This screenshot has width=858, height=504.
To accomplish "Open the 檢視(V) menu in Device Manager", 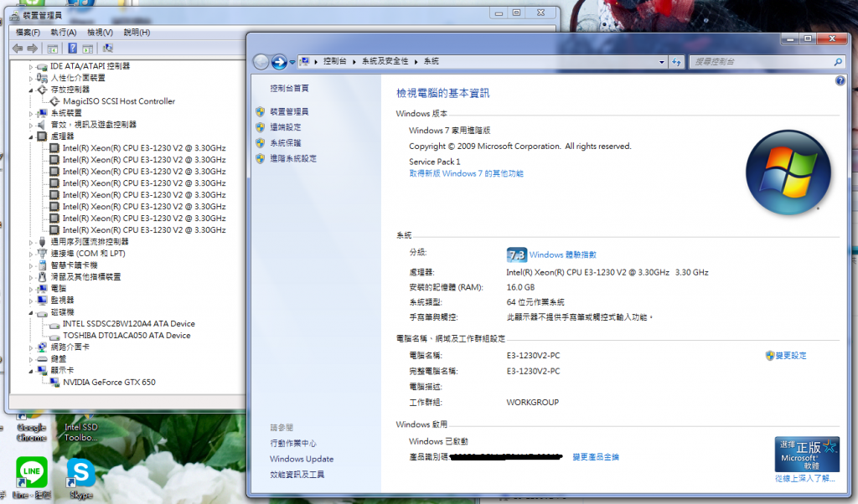I will click(100, 33).
